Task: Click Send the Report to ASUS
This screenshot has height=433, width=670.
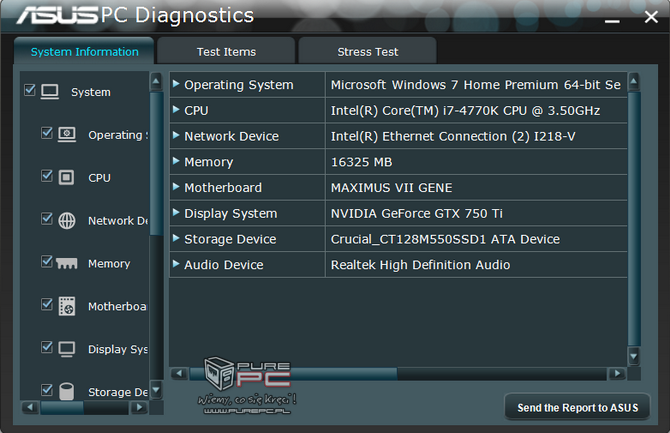Action: [x=577, y=407]
